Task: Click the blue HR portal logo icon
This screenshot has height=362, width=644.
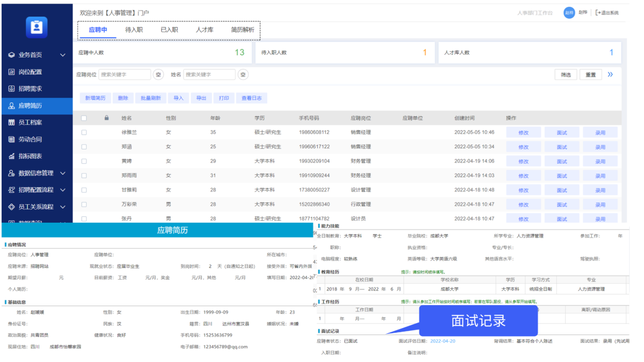Action: pos(36,27)
